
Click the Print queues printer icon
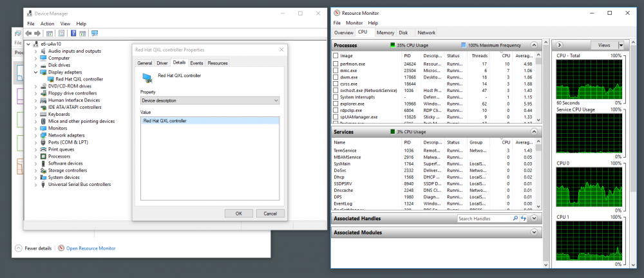[43, 149]
